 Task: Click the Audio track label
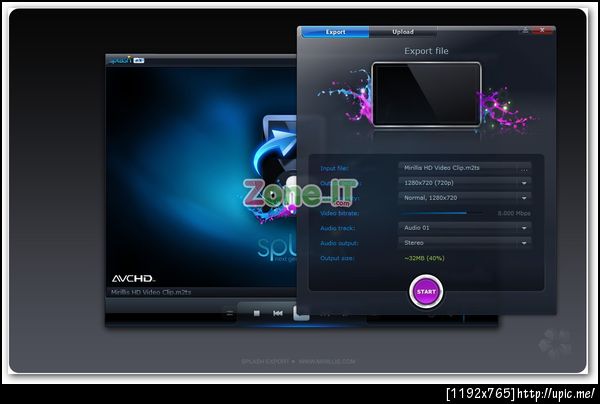pos(338,228)
